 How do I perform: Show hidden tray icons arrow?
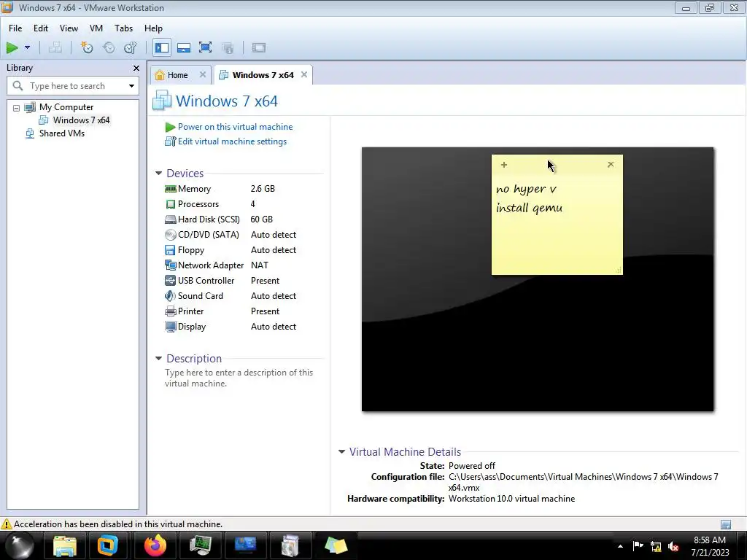(620, 546)
